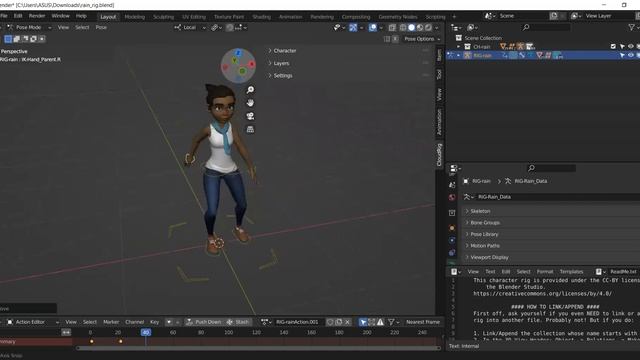This screenshot has height=360, width=640.
Task: Open Nearest Frame snapping dropdown
Action: coord(423,322)
